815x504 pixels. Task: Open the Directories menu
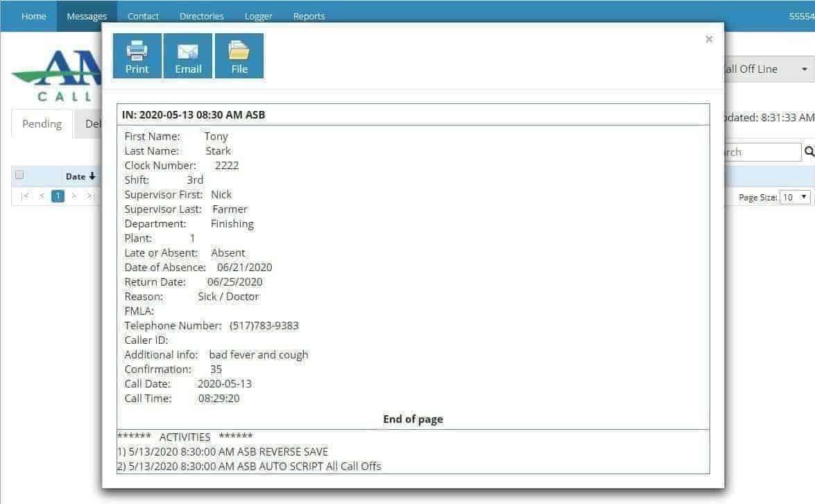click(201, 16)
